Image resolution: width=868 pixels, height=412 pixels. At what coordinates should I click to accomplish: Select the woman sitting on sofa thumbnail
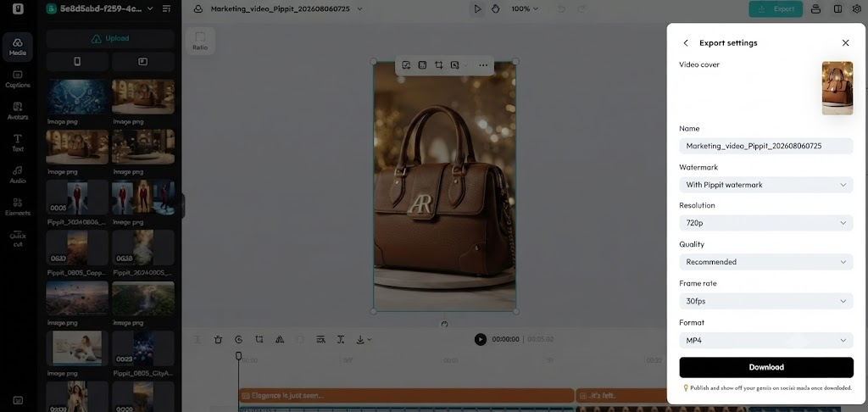coord(77,349)
